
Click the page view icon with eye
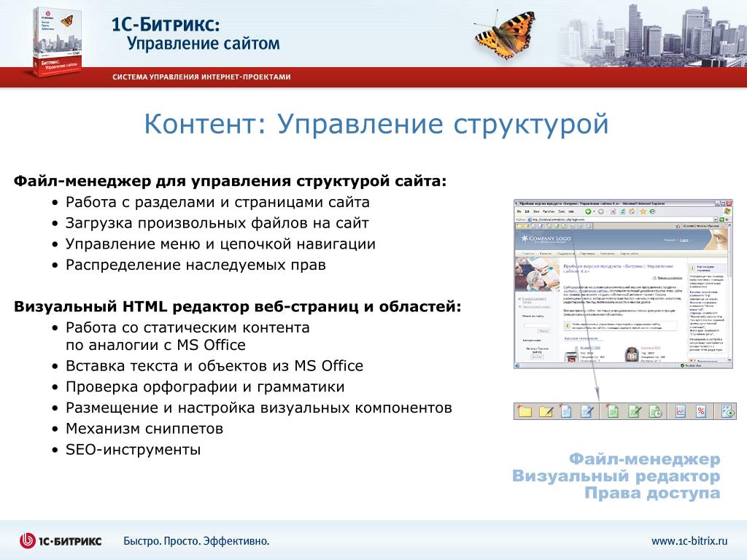click(728, 411)
